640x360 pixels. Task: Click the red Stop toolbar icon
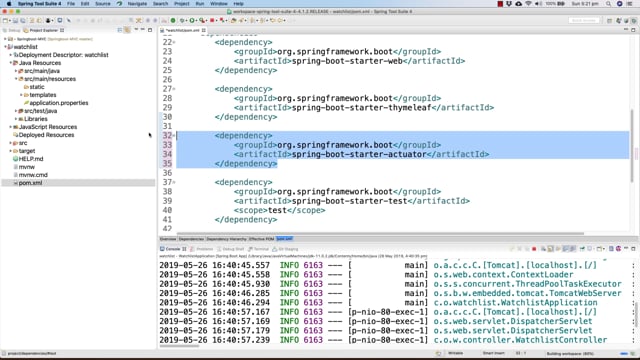tap(212, 20)
